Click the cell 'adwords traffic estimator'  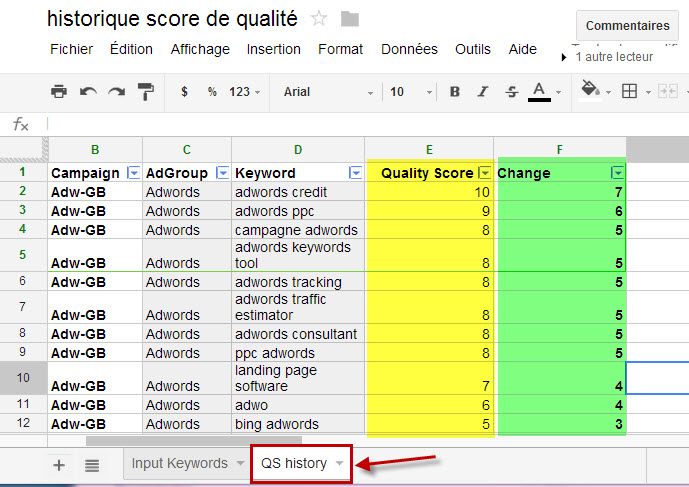pyautogui.click(x=298, y=307)
